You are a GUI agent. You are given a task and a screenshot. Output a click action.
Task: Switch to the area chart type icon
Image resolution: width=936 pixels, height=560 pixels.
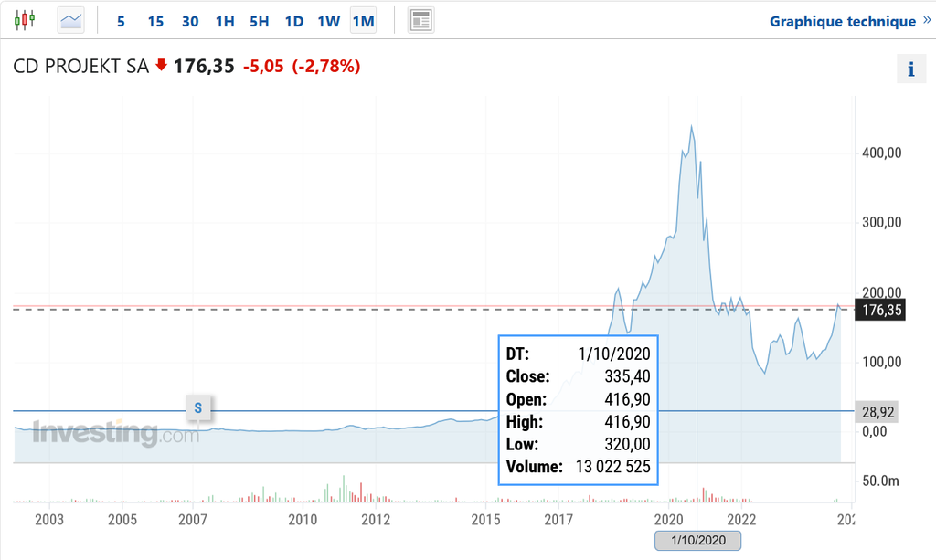click(x=70, y=19)
